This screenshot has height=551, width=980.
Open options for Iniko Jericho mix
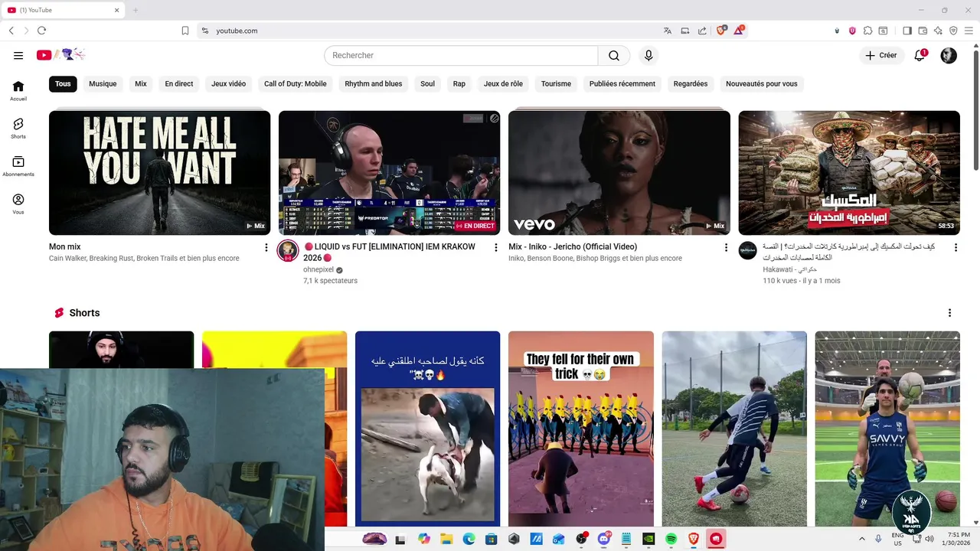point(726,247)
